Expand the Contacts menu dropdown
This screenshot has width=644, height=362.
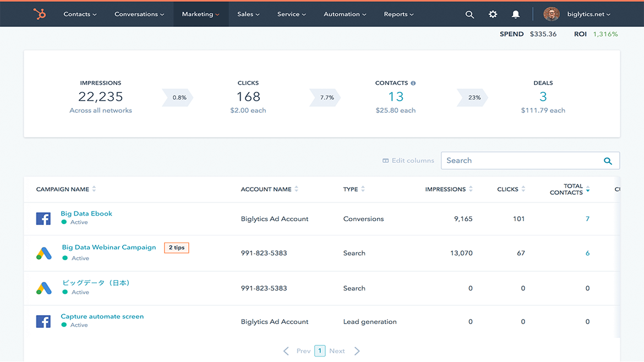click(80, 14)
